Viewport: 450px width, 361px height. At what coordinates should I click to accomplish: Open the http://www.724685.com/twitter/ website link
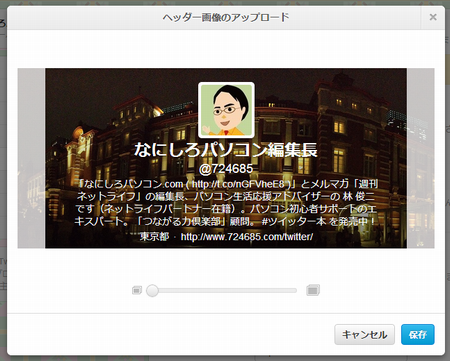point(247,237)
